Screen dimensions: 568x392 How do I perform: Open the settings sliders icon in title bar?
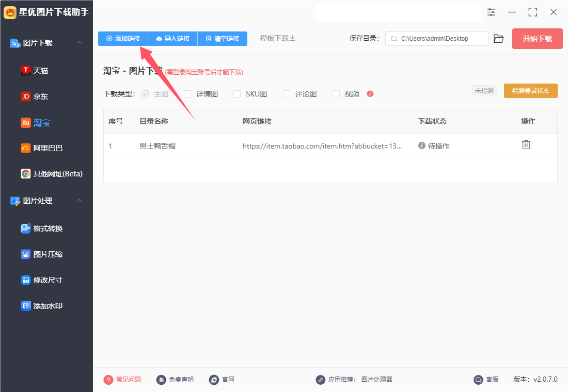(491, 12)
